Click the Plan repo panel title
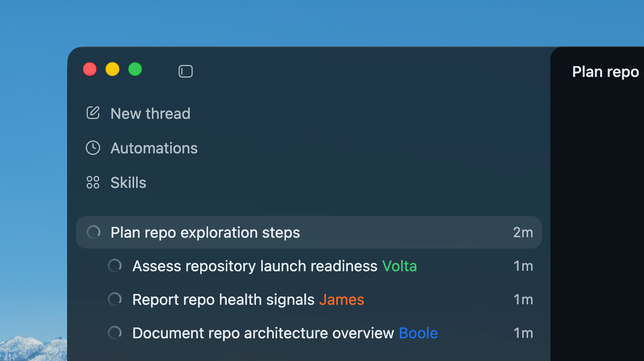 click(605, 72)
